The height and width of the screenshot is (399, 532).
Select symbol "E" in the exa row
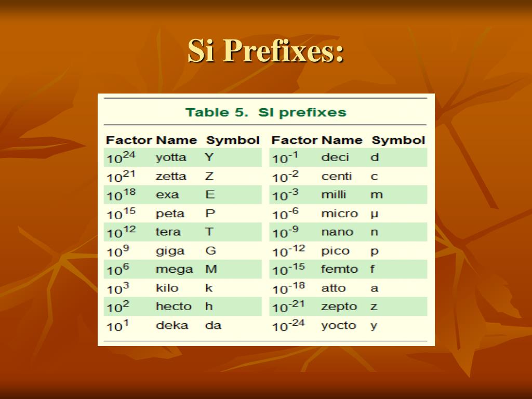(x=210, y=194)
